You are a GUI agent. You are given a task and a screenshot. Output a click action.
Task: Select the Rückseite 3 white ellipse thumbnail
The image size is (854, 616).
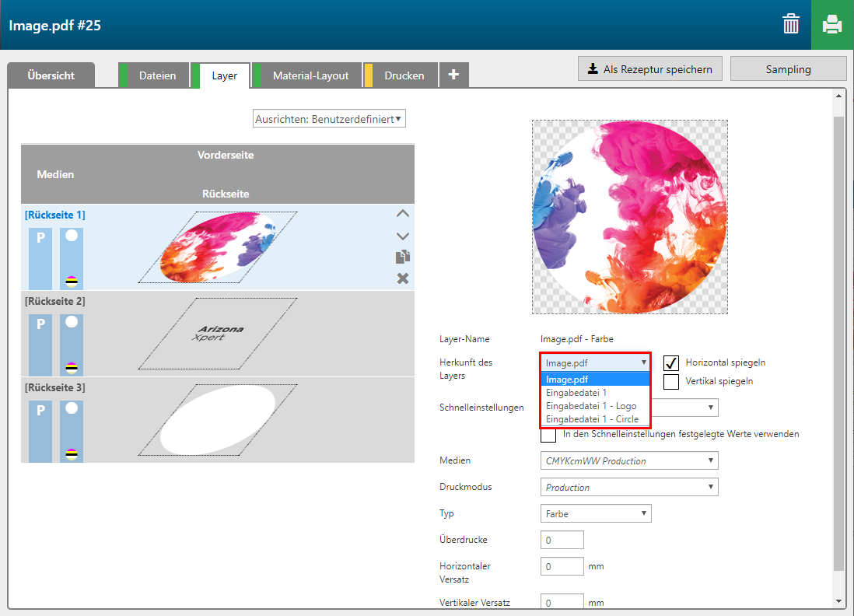click(x=218, y=420)
